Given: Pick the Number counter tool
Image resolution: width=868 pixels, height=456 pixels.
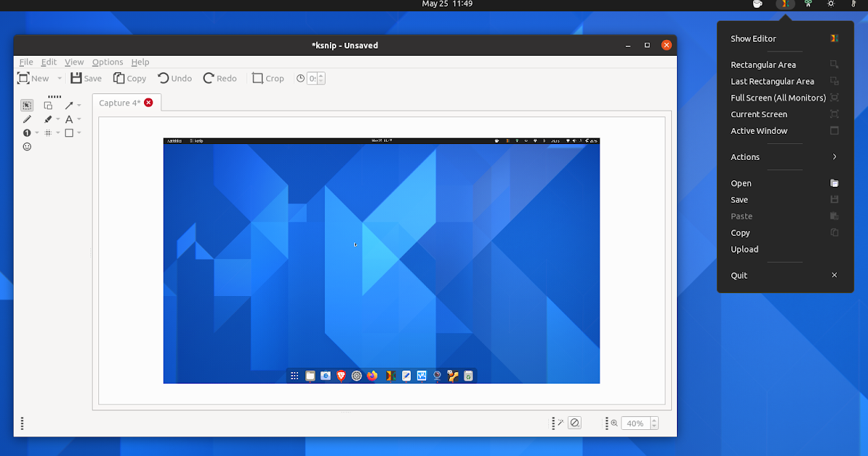Looking at the screenshot, I should click(x=27, y=132).
